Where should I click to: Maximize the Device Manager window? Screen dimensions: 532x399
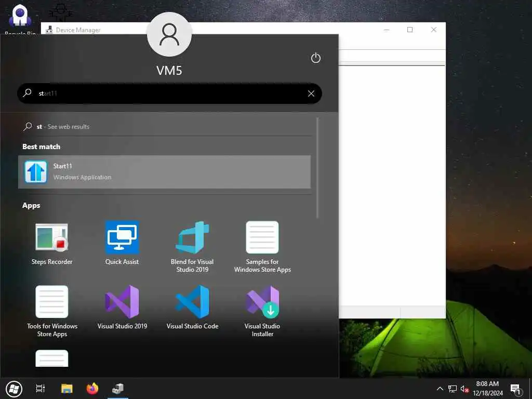[x=410, y=30]
